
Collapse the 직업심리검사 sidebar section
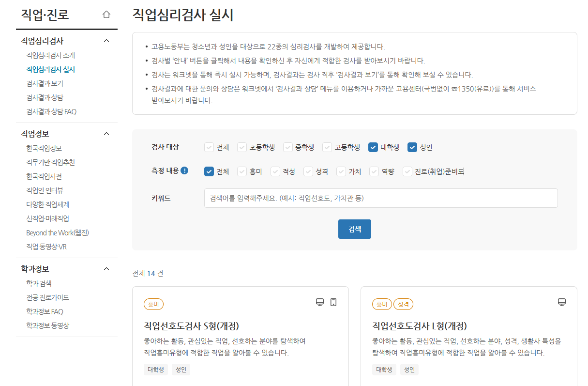(106, 41)
